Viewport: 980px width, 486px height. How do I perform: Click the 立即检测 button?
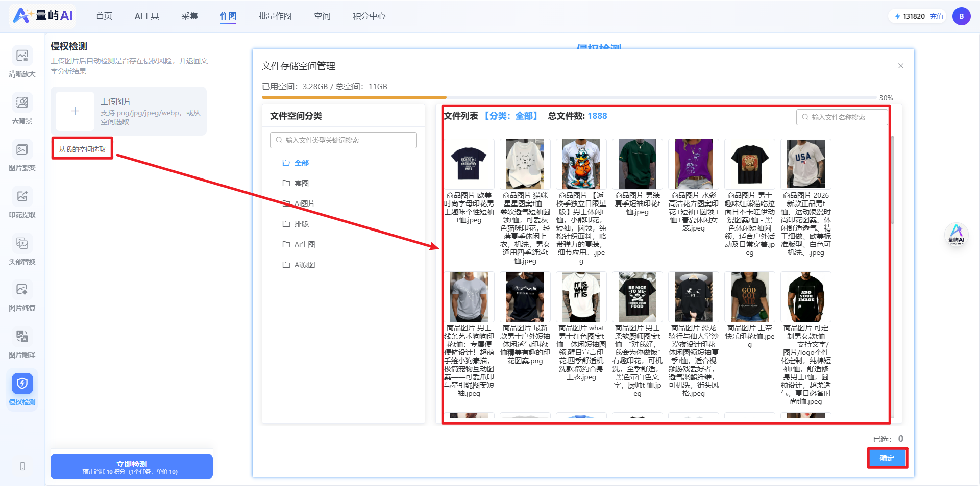(x=132, y=467)
